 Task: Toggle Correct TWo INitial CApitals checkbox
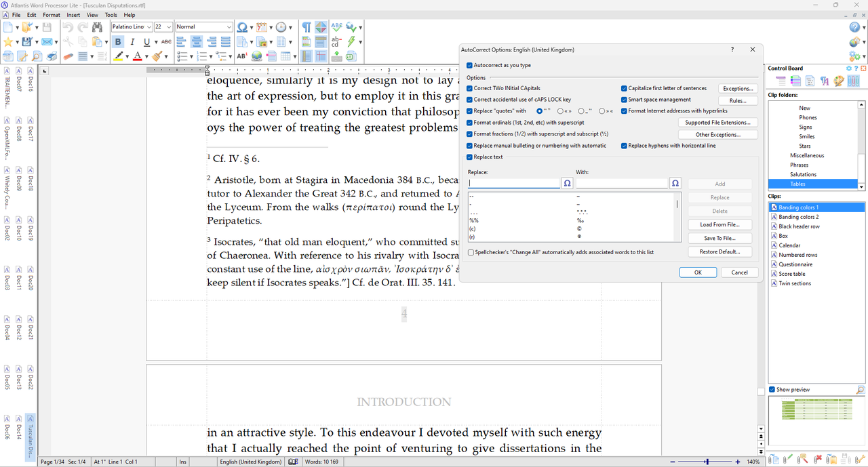pyautogui.click(x=469, y=88)
